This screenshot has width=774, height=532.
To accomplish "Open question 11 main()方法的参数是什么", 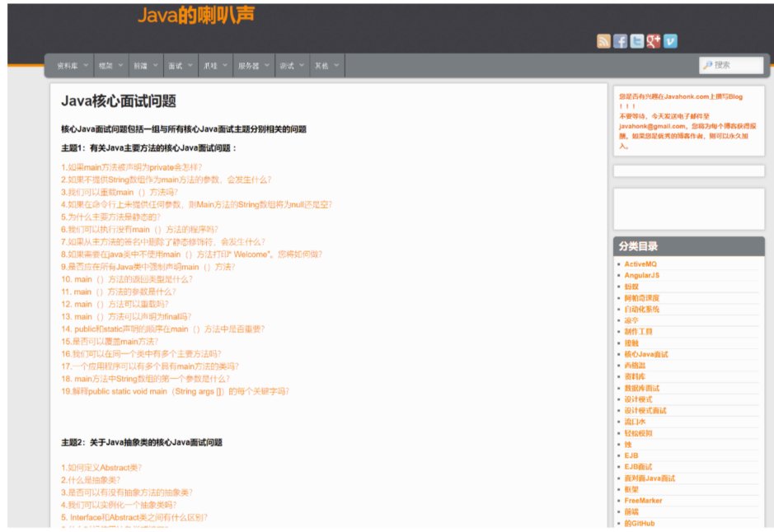I will (119, 292).
